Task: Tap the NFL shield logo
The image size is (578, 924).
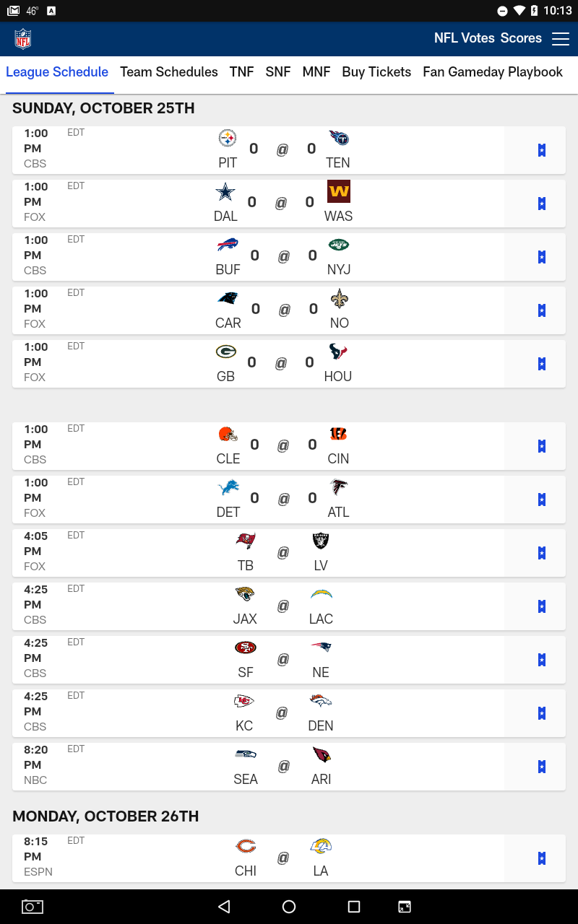Action: pyautogui.click(x=23, y=39)
